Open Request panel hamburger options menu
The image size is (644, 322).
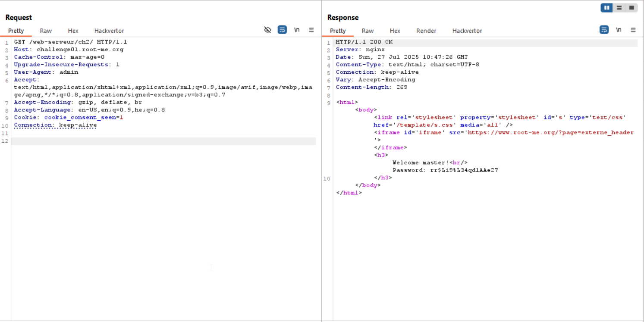coord(311,30)
